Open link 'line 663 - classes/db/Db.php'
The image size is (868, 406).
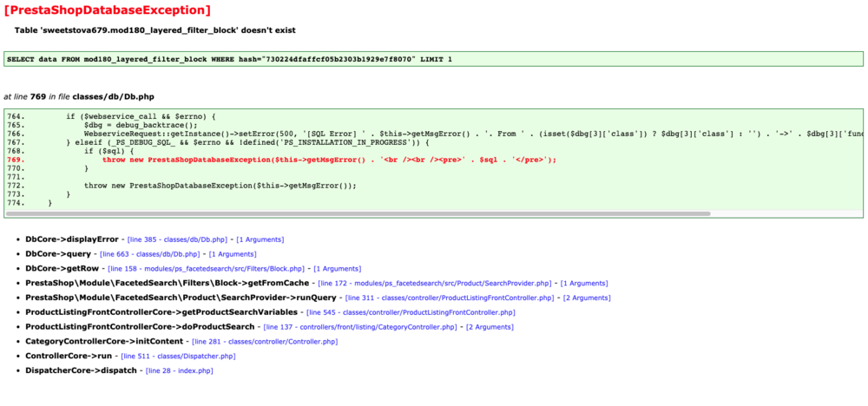click(149, 254)
